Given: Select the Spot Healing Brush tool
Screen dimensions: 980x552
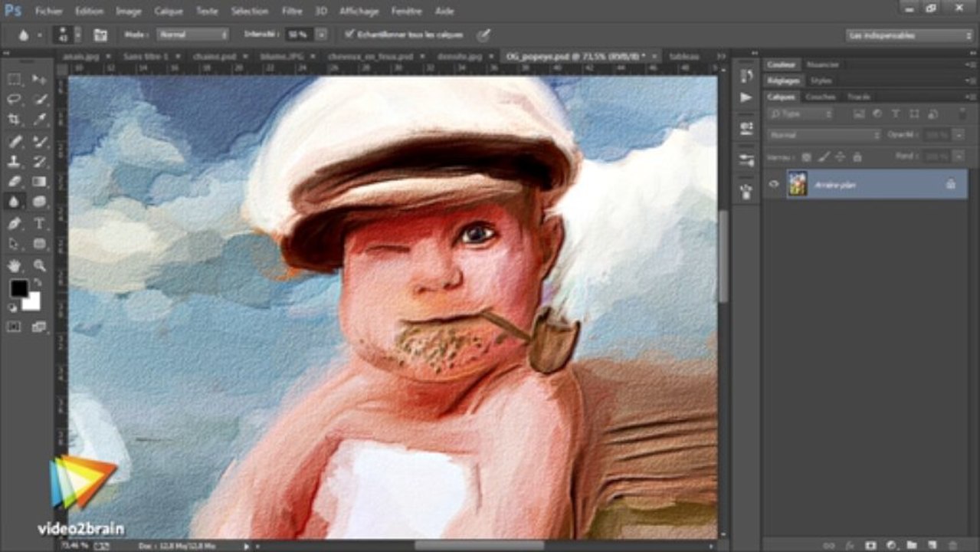Looking at the screenshot, I should click(15, 142).
